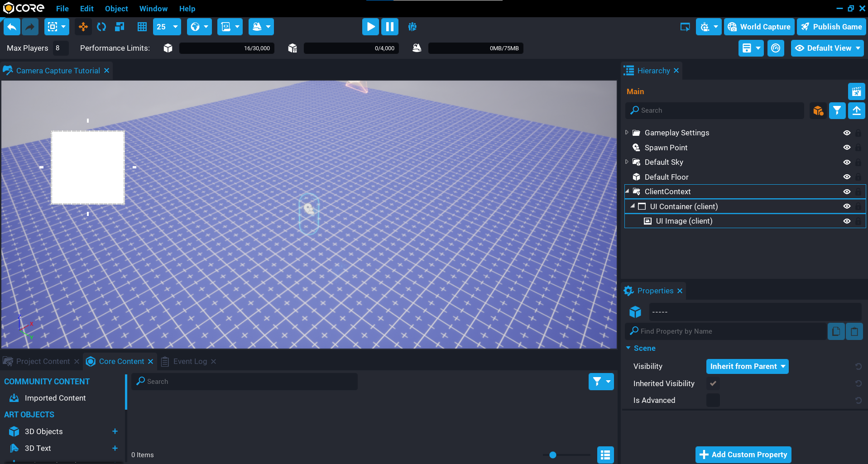Collapse the ClientContext folder

point(628,191)
